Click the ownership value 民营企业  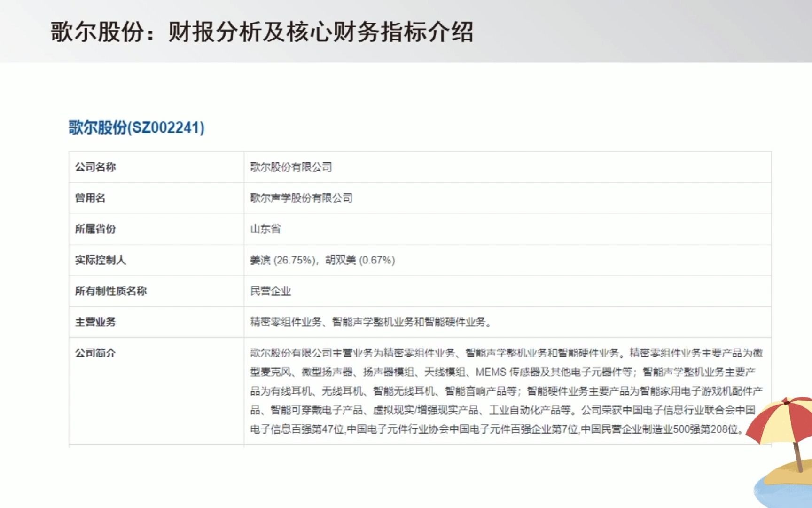coord(271,291)
